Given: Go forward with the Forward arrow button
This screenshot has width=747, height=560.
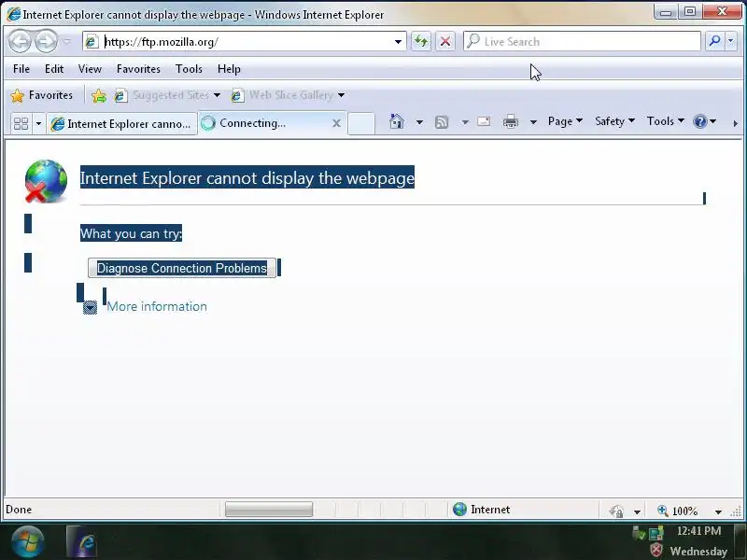Looking at the screenshot, I should click(x=46, y=41).
